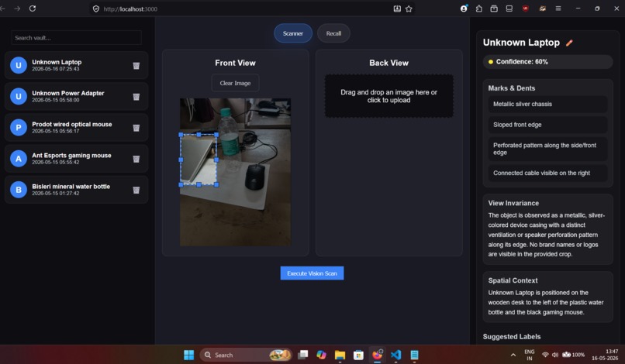Image resolution: width=625 pixels, height=364 pixels.
Task: Click the View Invariance heading
Action: click(513, 203)
